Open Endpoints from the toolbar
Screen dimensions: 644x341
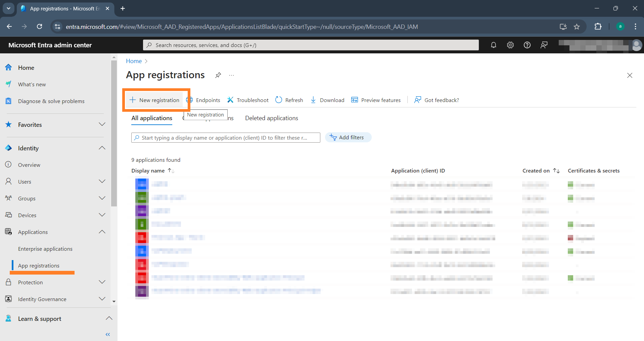203,100
